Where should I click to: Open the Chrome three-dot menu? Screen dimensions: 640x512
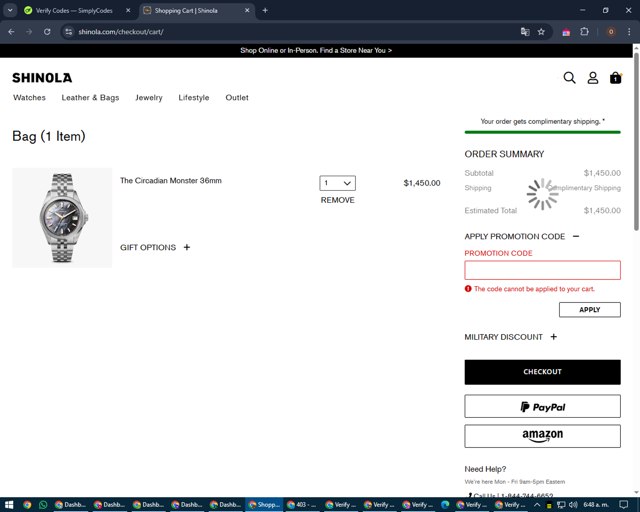pyautogui.click(x=629, y=32)
